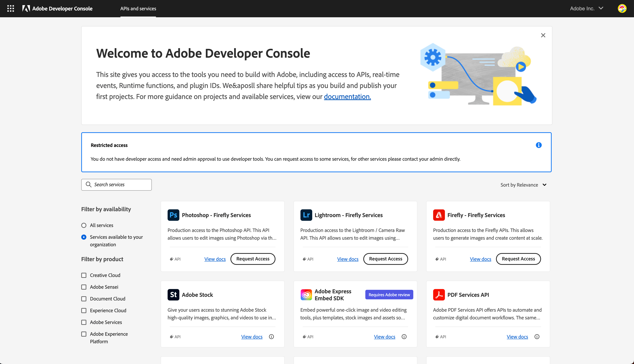Click the Photoshop Ps product icon

(x=173, y=215)
